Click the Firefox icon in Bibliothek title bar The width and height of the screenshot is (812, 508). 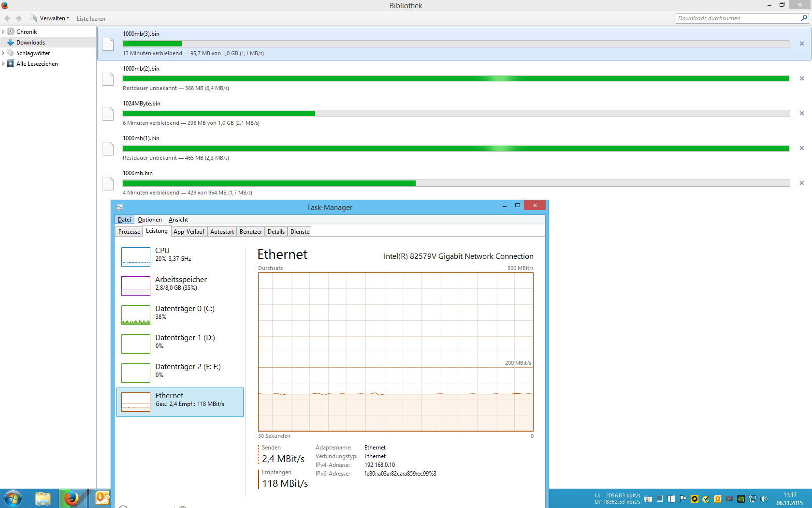5,5
